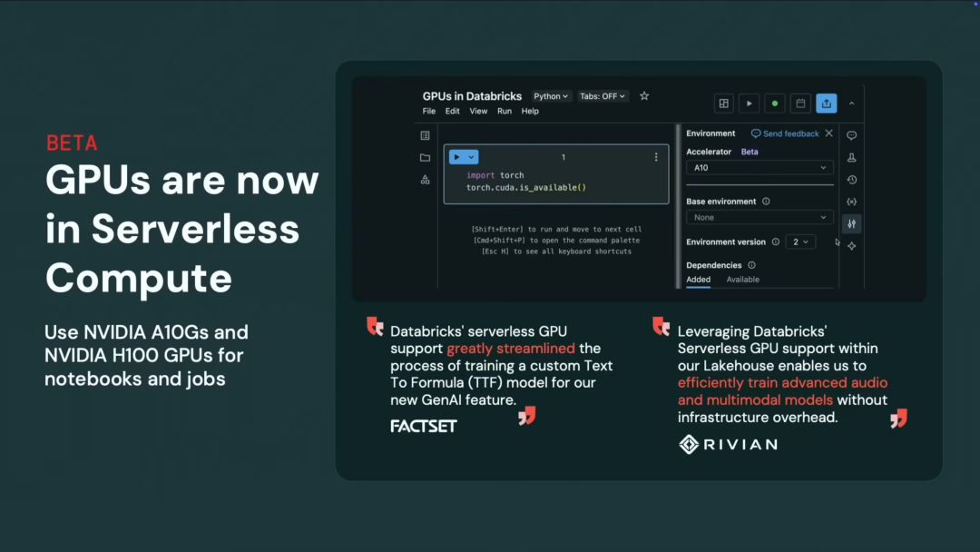
Task: Open the table of contents sidebar icon
Action: coord(425,135)
